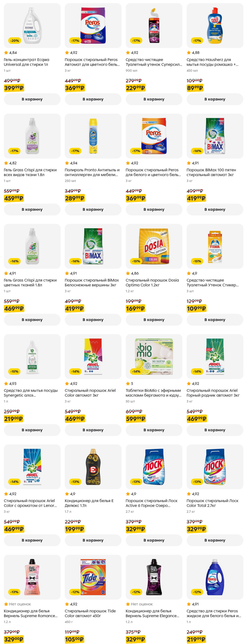
Task: Add Ariel Горный родник powder to cart
Action: (x=215, y=430)
